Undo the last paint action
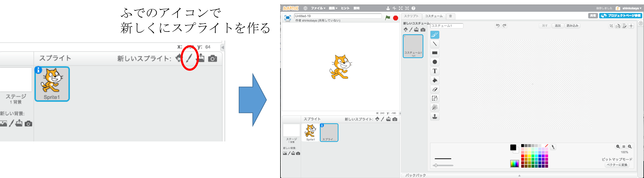 [x=498, y=25]
